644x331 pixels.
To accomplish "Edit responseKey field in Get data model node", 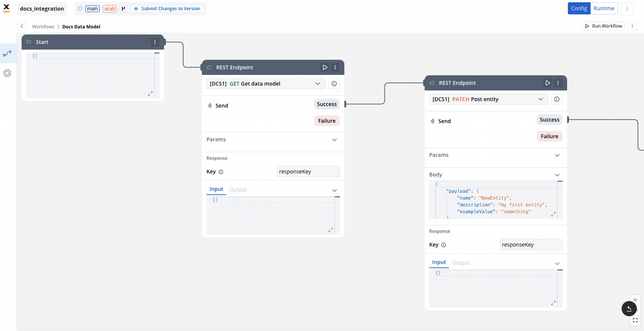I will 308,172.
